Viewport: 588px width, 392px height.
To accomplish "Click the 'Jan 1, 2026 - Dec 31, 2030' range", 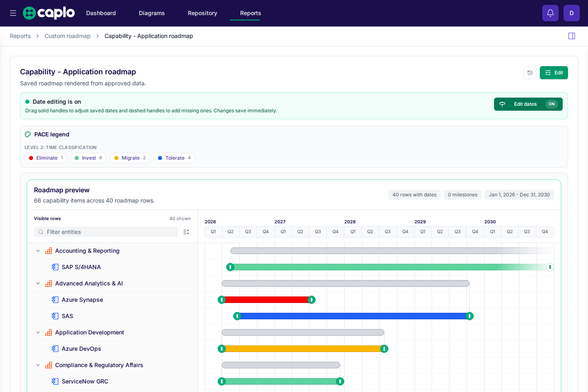I will click(519, 195).
